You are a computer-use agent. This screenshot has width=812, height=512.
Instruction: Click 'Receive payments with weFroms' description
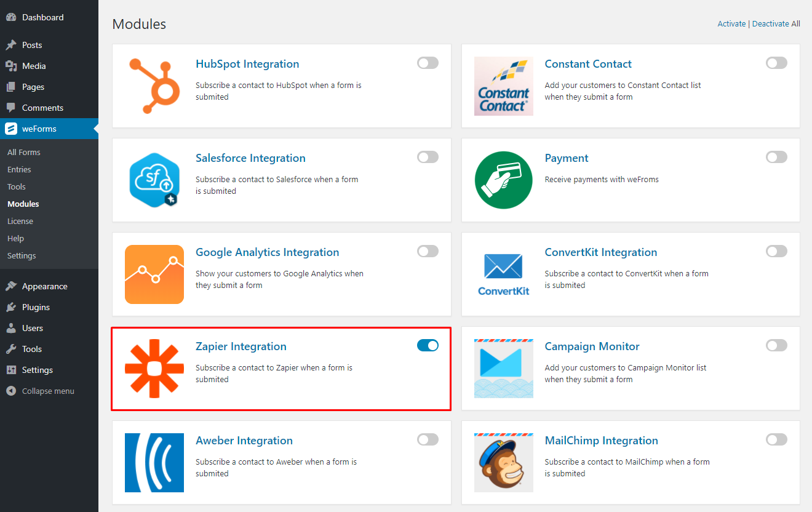click(602, 180)
